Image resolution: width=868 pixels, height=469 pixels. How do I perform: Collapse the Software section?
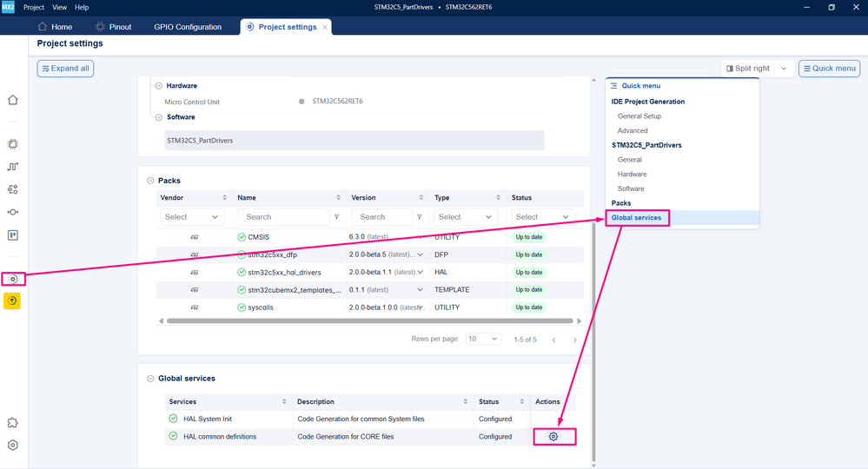click(x=159, y=117)
